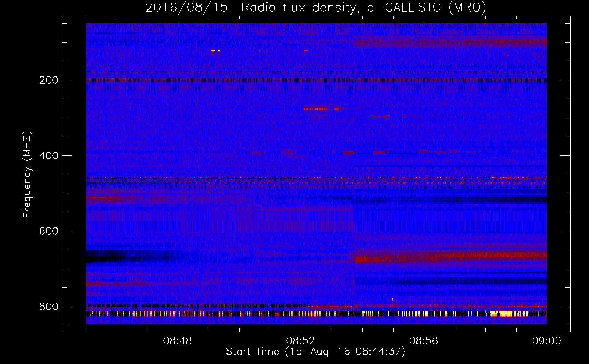Click the 08:56 time tick label
Screen dimensions: 589x364
424,341
